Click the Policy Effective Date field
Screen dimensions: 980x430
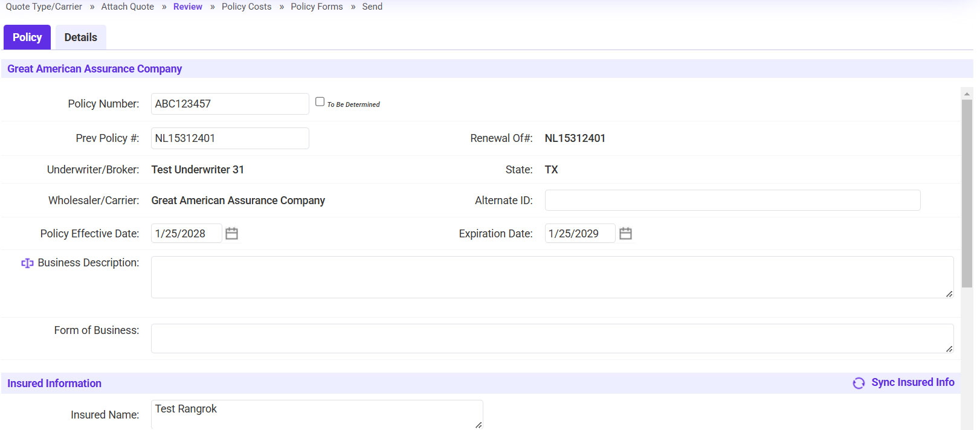187,234
